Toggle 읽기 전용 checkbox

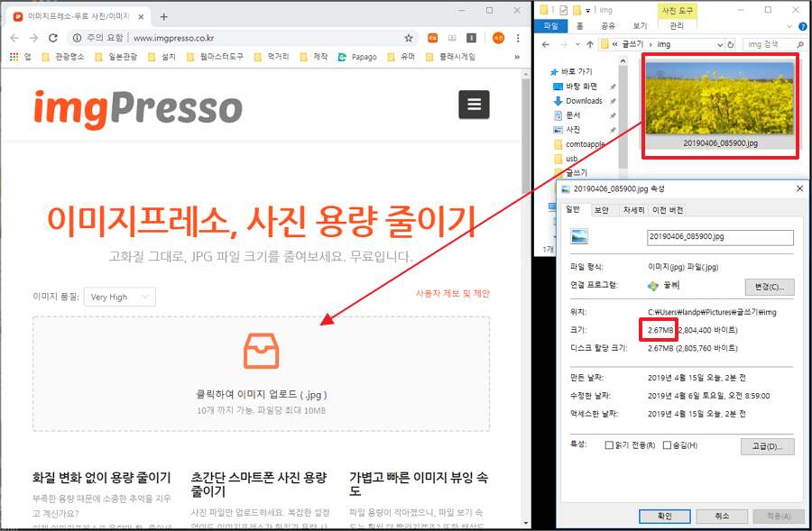click(x=609, y=445)
